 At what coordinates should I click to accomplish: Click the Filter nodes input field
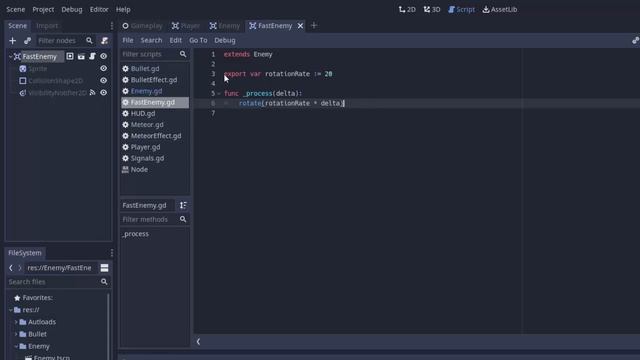(65, 41)
